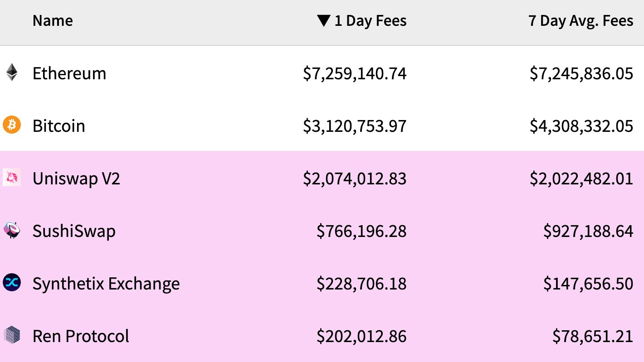Open the Ethereum row name link
Screen dimensions: 644x362
pyautogui.click(x=69, y=73)
